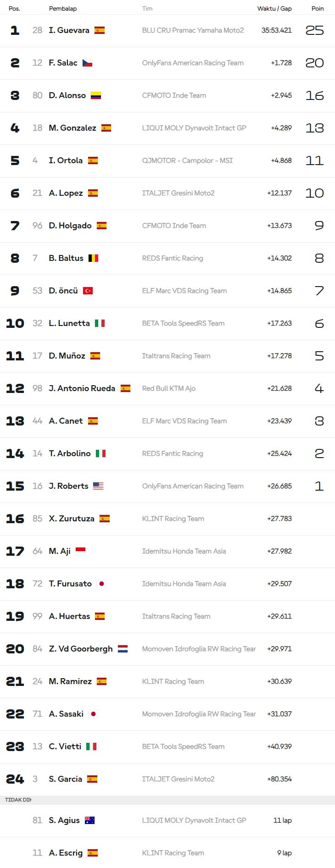Click the TIDAK DIK section divider label
This screenshot has height=868, width=335.
click(x=18, y=800)
